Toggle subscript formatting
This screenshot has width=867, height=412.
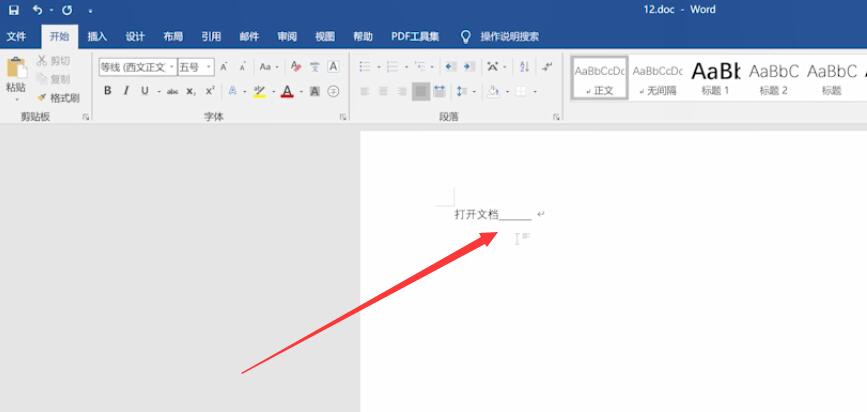tap(191, 91)
